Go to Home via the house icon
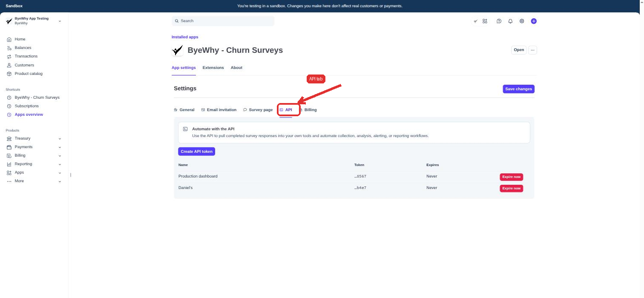The image size is (644, 298). pyautogui.click(x=9, y=39)
